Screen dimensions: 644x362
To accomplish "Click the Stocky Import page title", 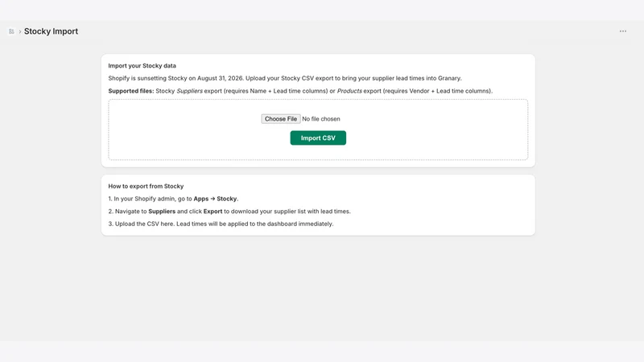I will point(51,31).
